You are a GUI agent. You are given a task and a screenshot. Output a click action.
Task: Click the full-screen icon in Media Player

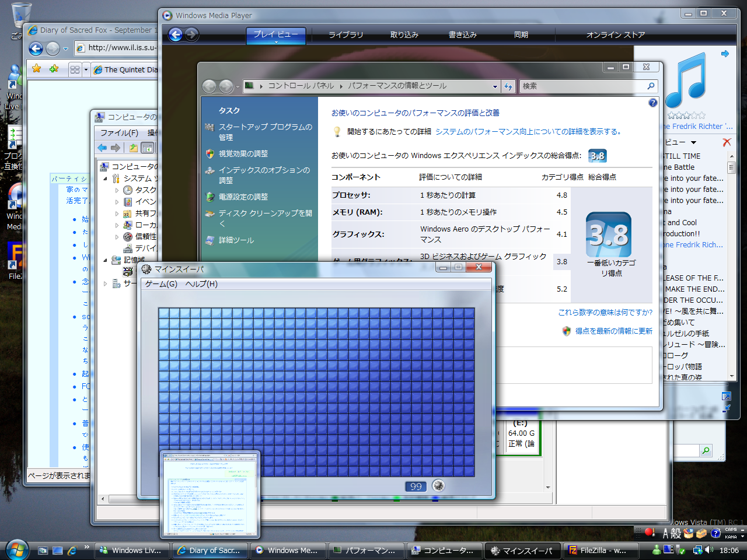[727, 396]
